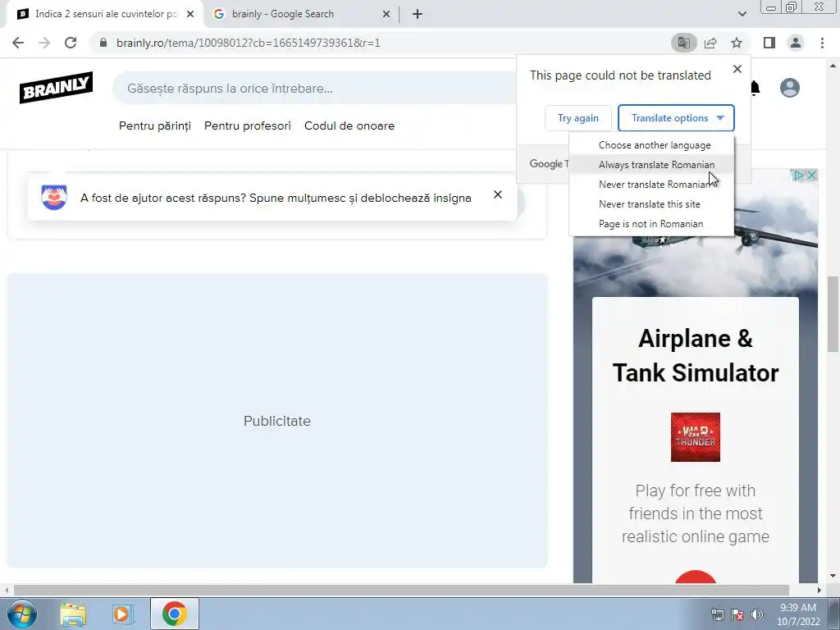
Task: Toggle the browser side panel icon
Action: (769, 43)
